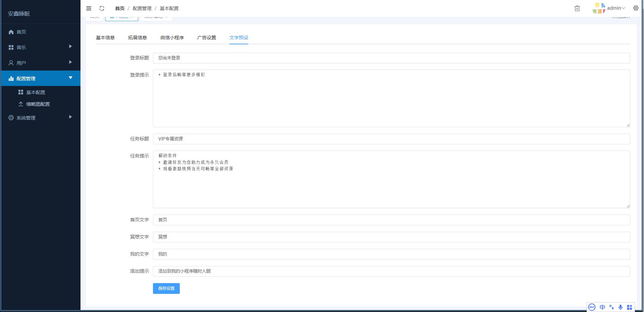Screen dimensions: 644x312
Task: Switch to the 广告设置 tab
Action: pos(207,38)
